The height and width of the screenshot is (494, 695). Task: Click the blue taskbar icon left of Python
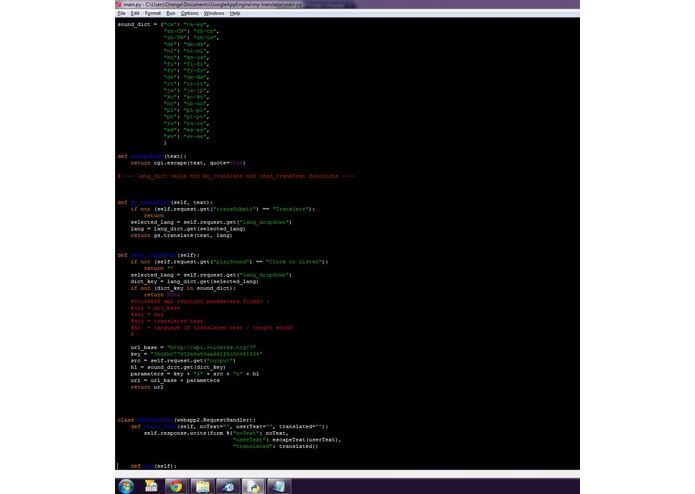click(x=228, y=486)
